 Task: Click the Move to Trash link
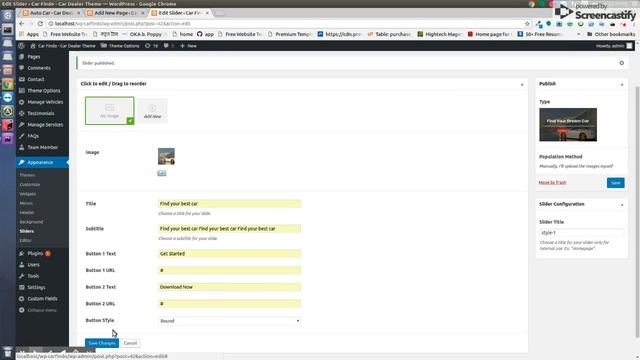click(x=552, y=182)
